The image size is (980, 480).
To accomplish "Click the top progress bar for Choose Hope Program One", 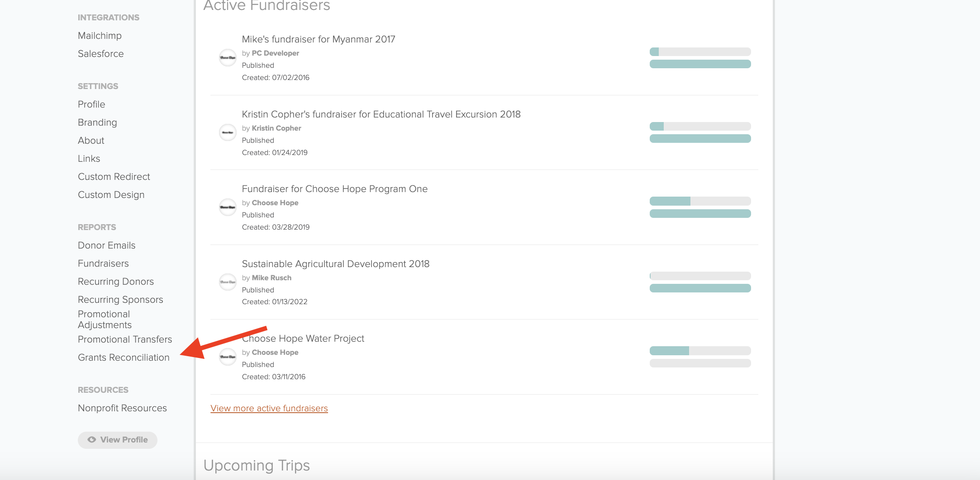I will coord(700,201).
